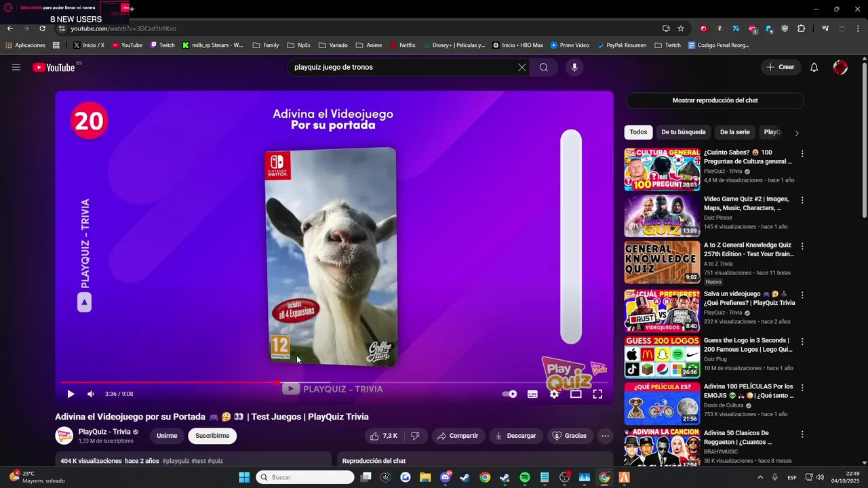Bookmark this page with the star
868x488 pixels.
click(x=681, y=28)
